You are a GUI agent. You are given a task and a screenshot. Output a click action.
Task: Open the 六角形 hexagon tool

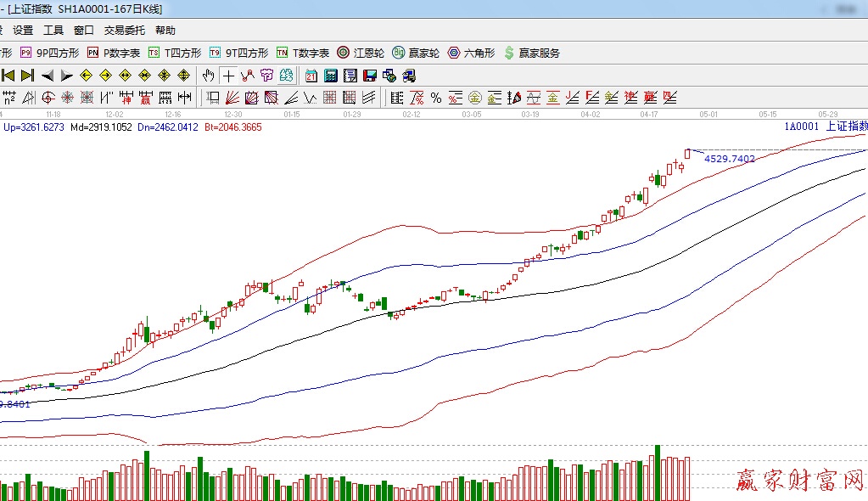coord(471,53)
